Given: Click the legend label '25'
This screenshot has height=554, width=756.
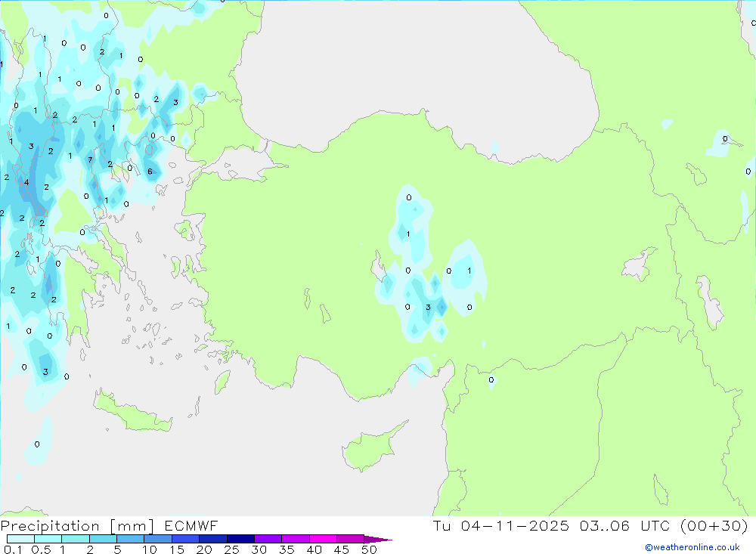Looking at the screenshot, I should 231,549.
